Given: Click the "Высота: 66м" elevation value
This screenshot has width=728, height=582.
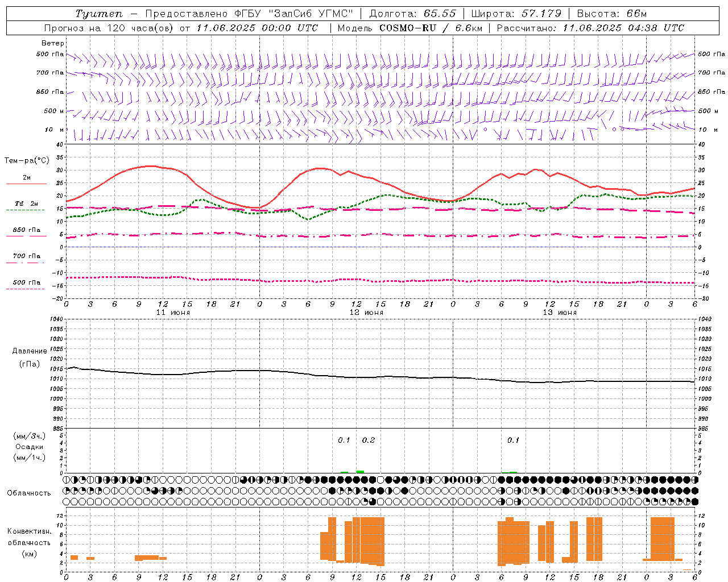Looking at the screenshot, I should [612, 14].
